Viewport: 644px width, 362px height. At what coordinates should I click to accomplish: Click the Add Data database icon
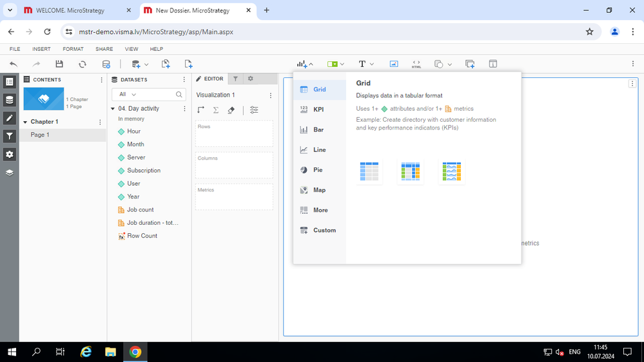(135, 64)
